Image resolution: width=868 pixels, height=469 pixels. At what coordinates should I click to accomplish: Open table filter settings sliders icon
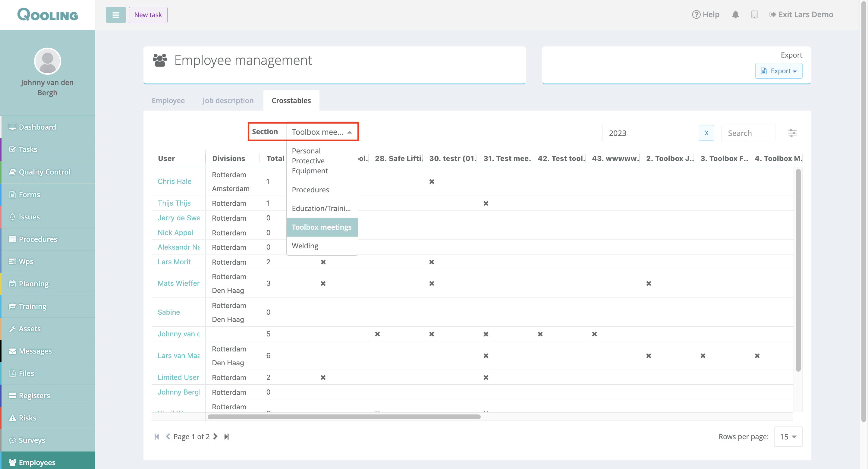pos(792,133)
